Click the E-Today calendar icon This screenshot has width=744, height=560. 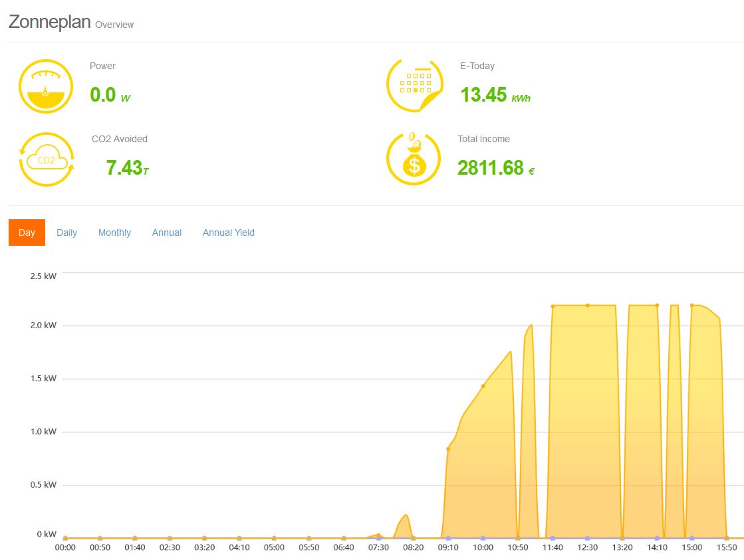(415, 86)
